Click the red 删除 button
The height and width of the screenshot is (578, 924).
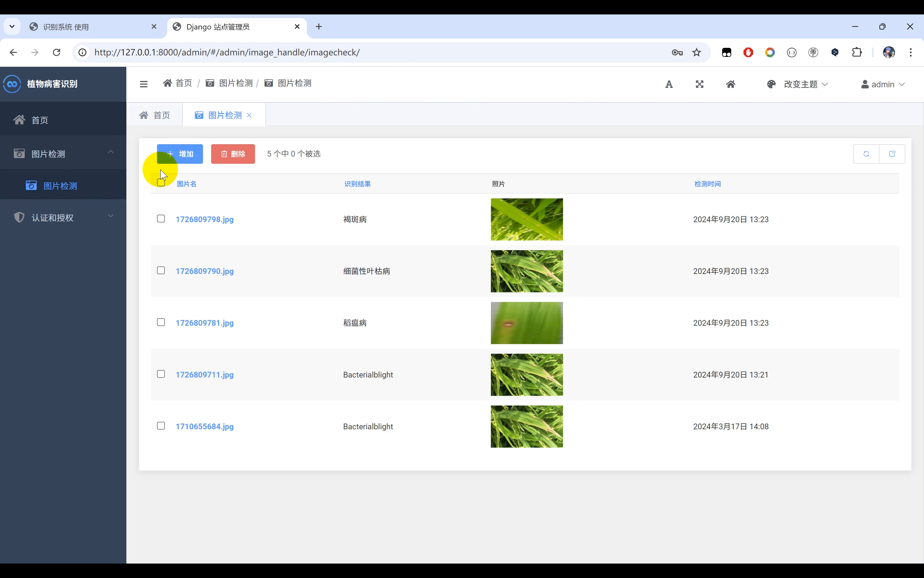(x=233, y=154)
